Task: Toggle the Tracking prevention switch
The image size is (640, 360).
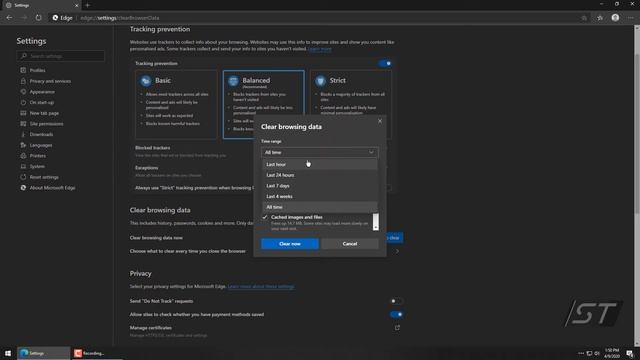Action: (x=385, y=63)
